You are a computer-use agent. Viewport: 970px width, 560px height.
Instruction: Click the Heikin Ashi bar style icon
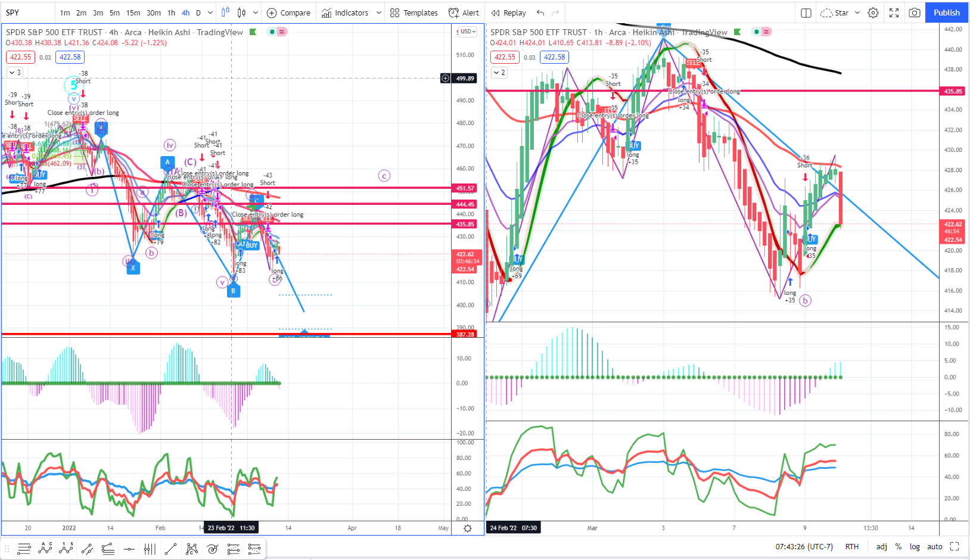242,13
